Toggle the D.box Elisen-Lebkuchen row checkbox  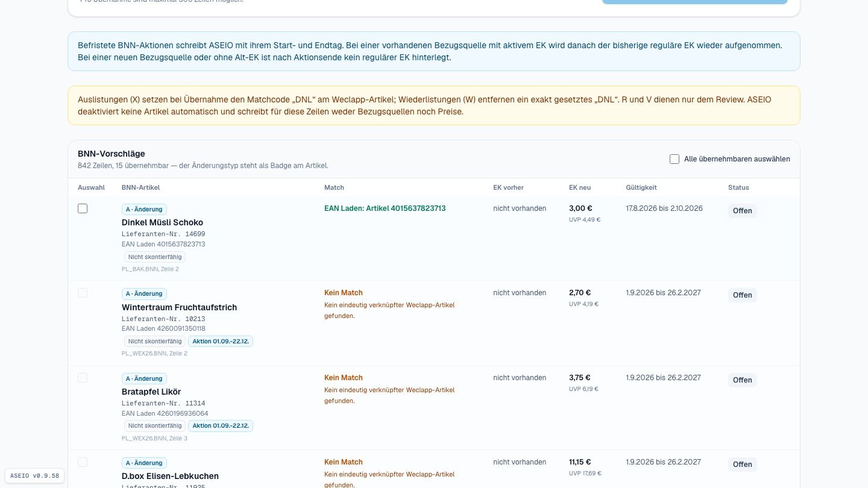83,462
